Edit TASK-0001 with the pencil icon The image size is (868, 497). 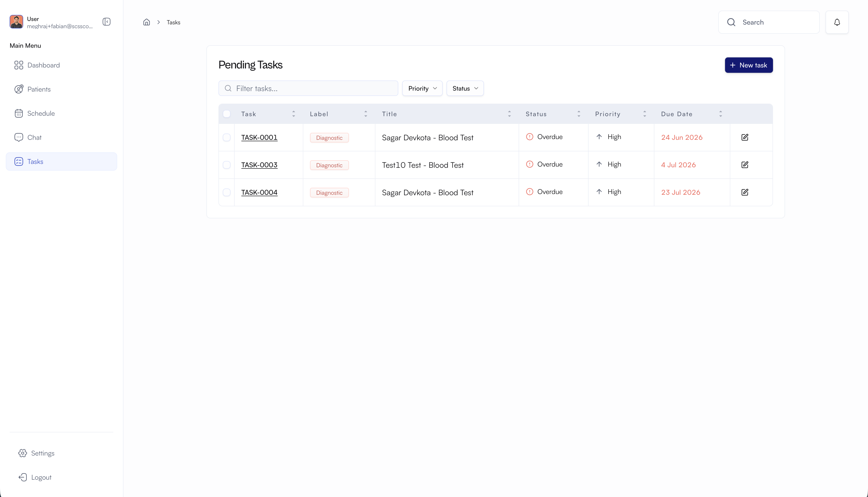click(745, 137)
